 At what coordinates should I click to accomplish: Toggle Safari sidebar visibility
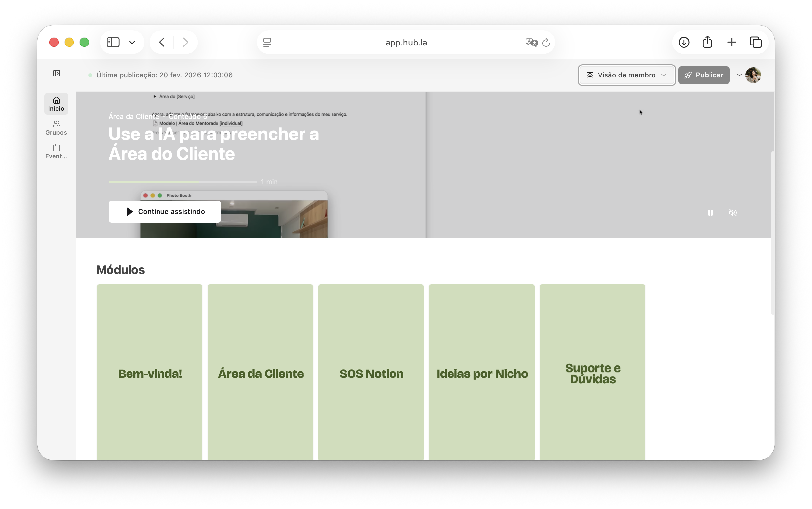click(x=113, y=43)
